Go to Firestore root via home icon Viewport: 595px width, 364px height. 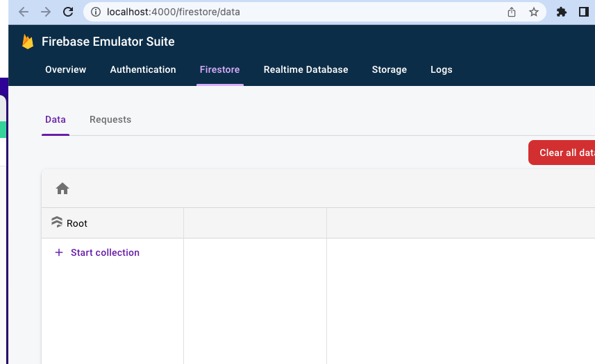point(62,189)
